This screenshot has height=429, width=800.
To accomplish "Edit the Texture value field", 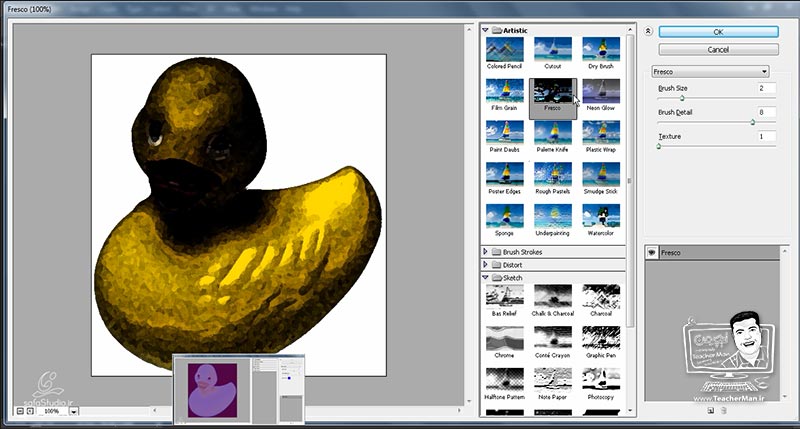I will (767, 136).
